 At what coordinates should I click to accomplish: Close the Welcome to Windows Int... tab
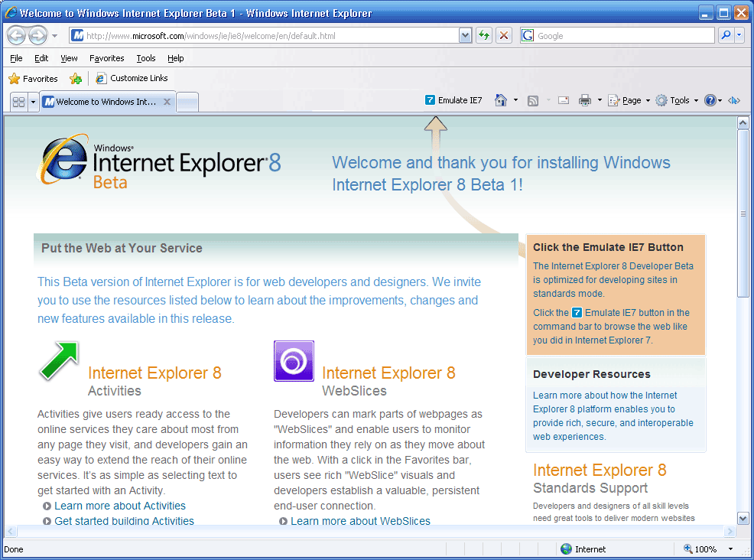pyautogui.click(x=167, y=102)
